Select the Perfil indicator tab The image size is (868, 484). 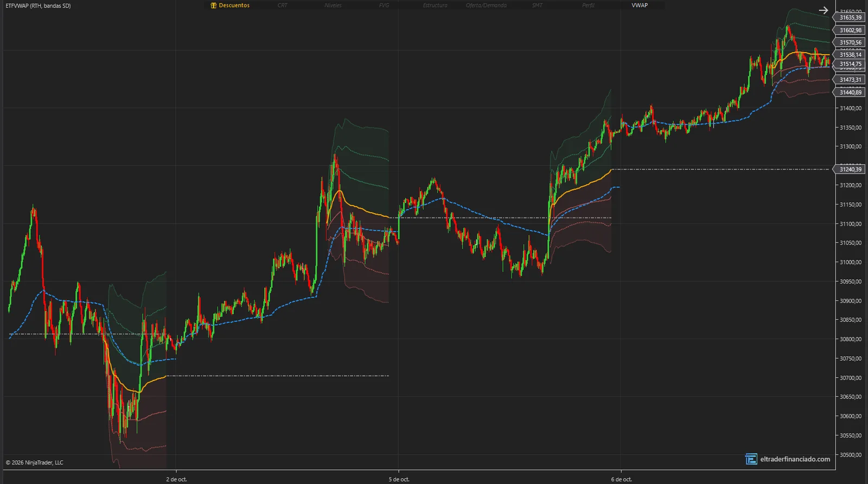pyautogui.click(x=588, y=5)
